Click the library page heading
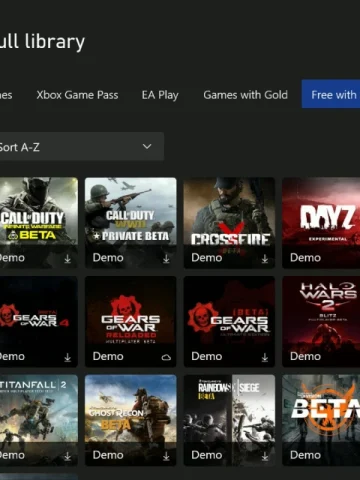 click(42, 42)
